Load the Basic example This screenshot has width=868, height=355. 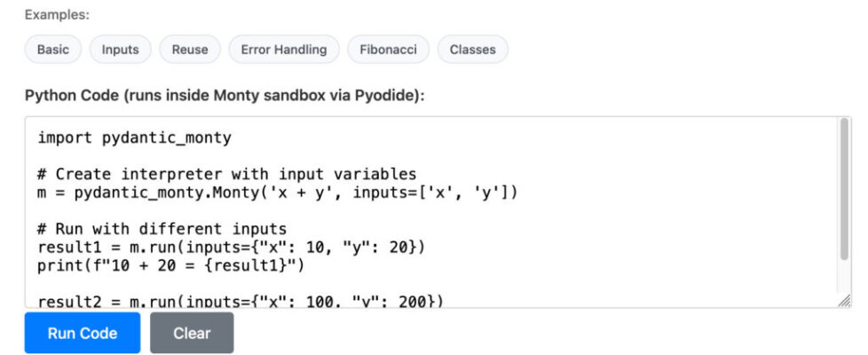coord(52,50)
